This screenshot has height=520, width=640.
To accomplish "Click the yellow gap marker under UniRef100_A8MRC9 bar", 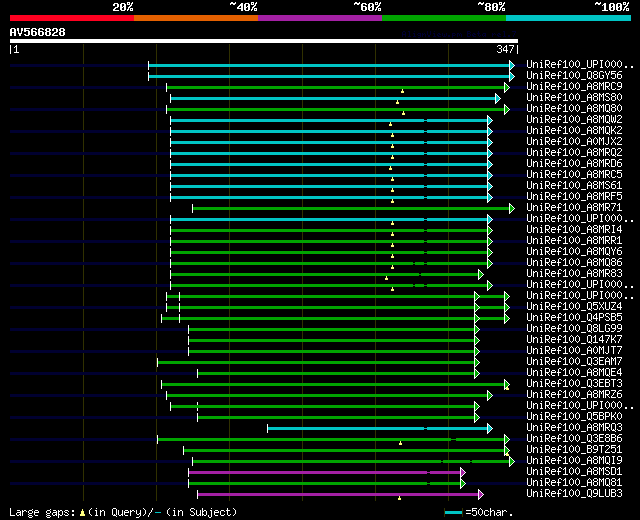I will pos(402,91).
